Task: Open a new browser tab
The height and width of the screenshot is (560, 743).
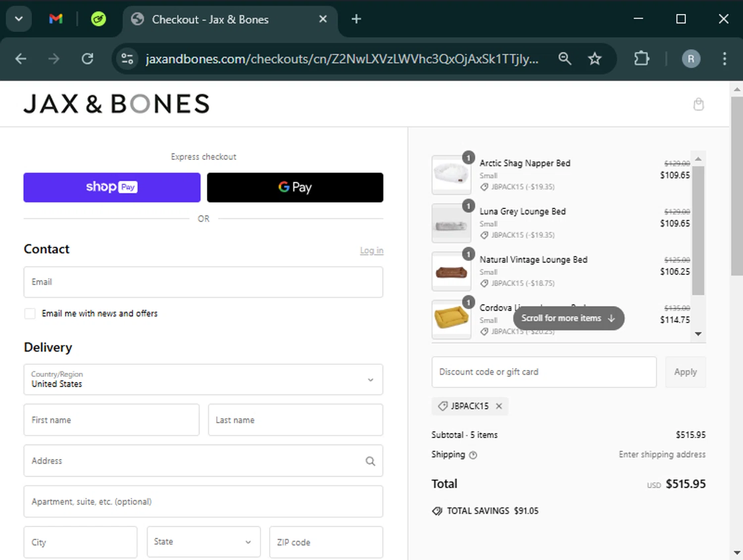Action: tap(356, 19)
